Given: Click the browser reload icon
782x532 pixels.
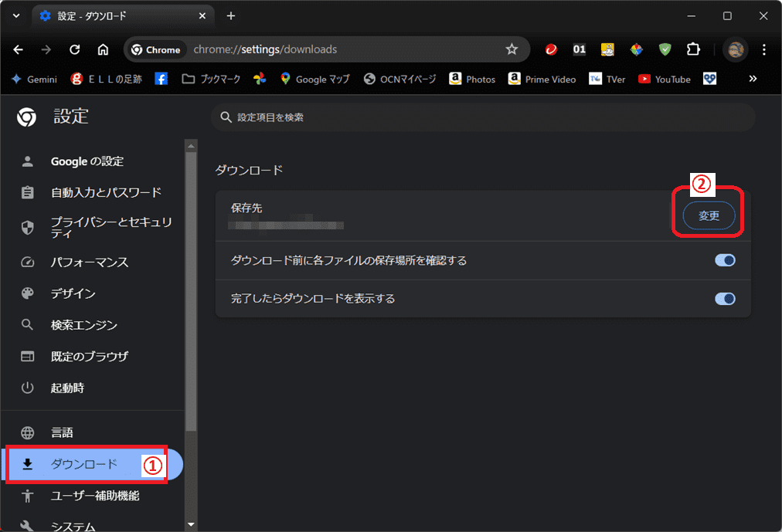Looking at the screenshot, I should pyautogui.click(x=75, y=49).
